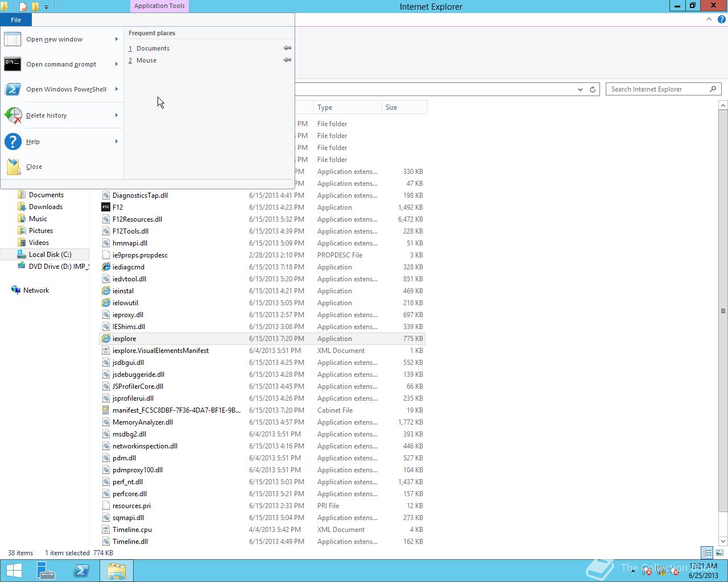
Task: Select file MemoryAnalyzer.dll
Action: click(x=143, y=422)
